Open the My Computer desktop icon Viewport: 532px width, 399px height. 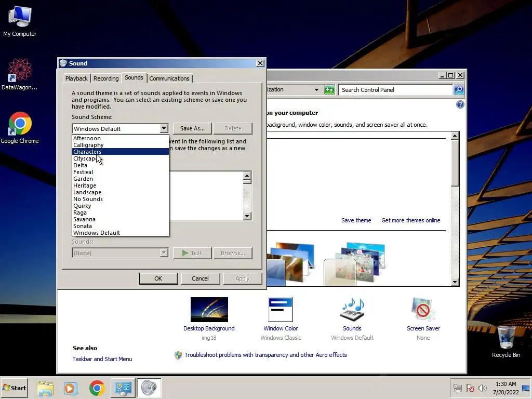click(20, 21)
